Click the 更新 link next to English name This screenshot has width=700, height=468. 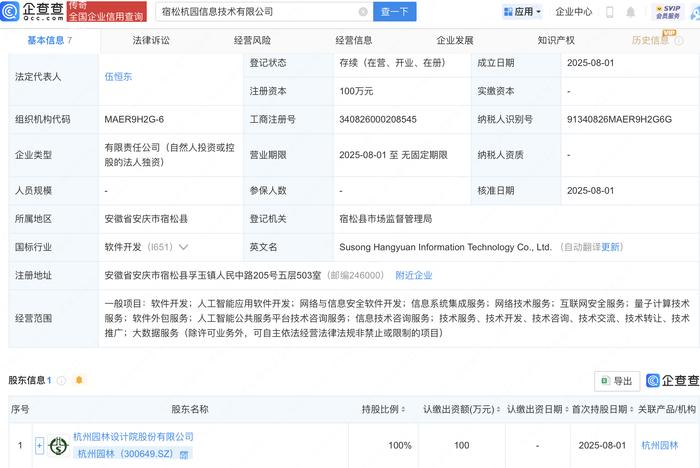610,247
